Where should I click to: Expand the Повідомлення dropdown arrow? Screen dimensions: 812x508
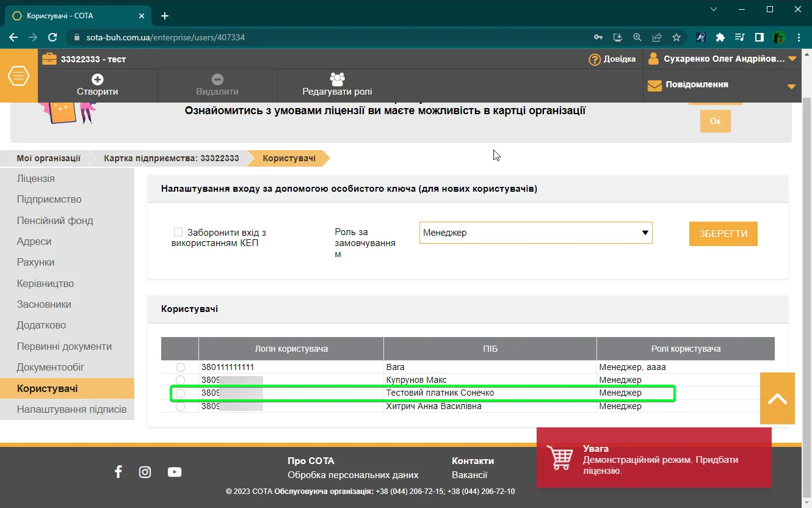tap(792, 87)
